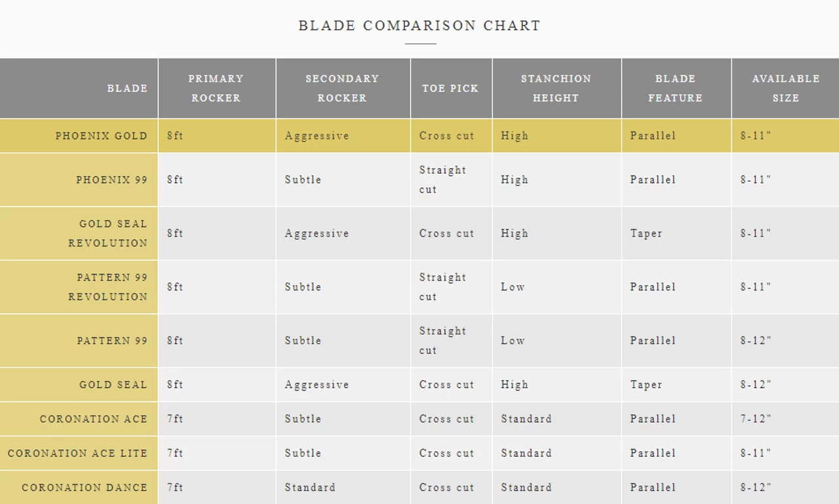Select the Secondary Rocker column header
The height and width of the screenshot is (504, 839).
[342, 88]
